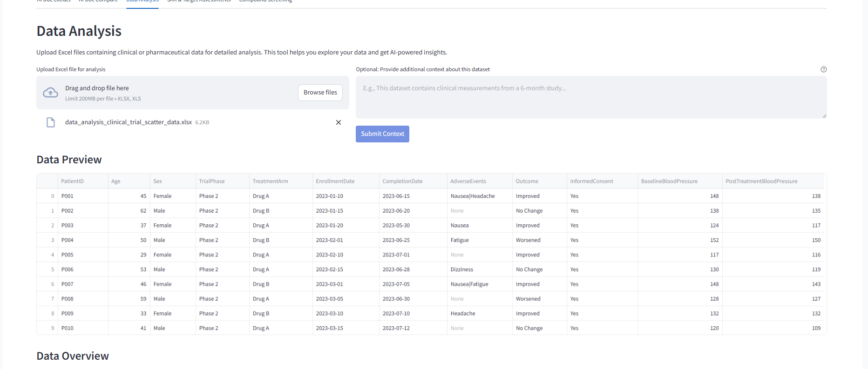
Task: Click the TreatmentArm column header
Action: coord(270,181)
